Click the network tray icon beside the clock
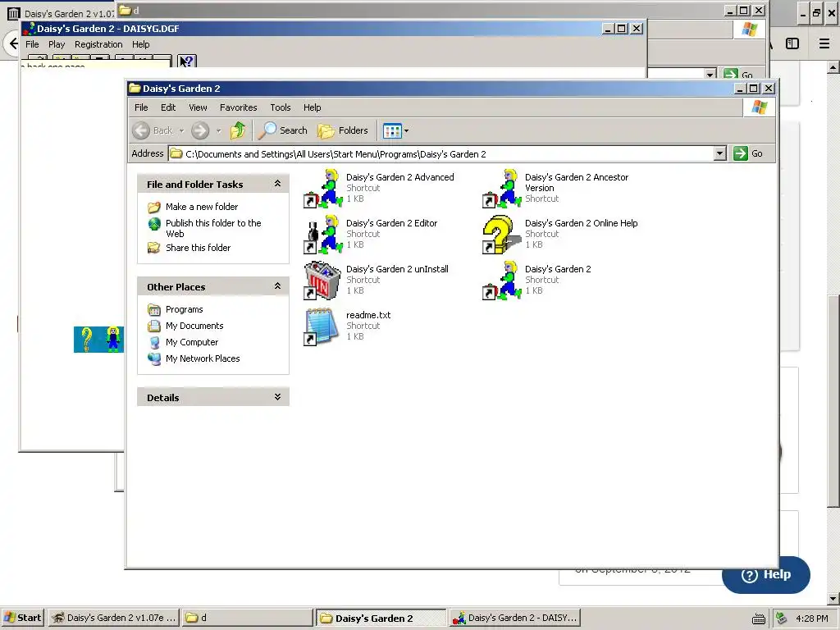 click(782, 619)
